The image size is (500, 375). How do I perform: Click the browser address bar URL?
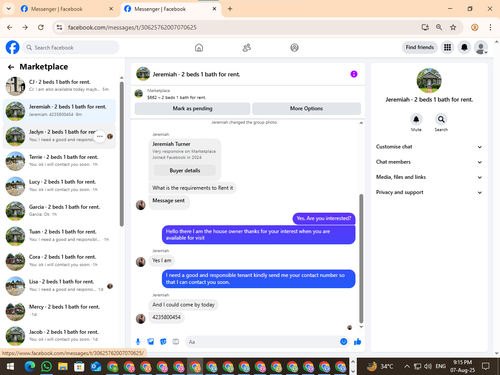[132, 27]
